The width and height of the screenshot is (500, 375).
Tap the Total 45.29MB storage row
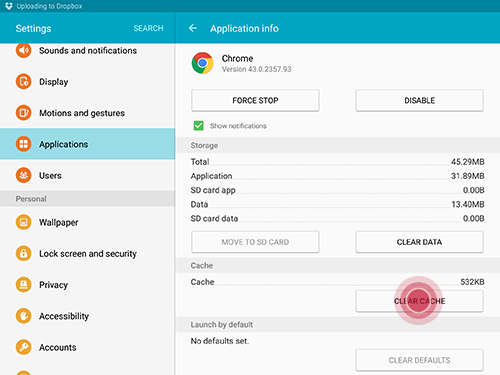coord(337,162)
